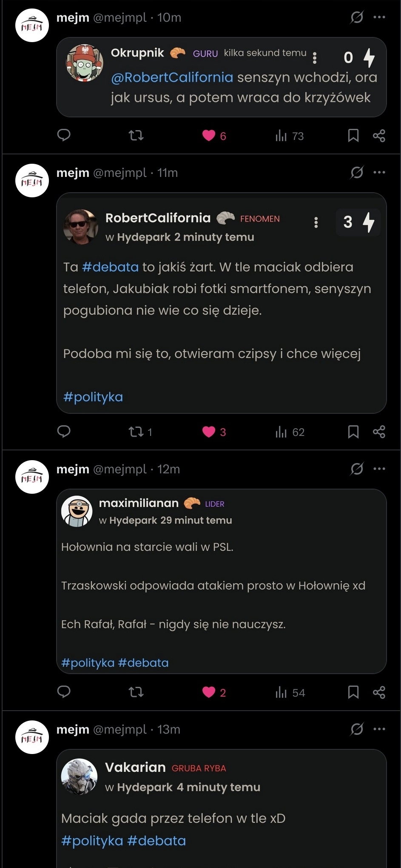Open vertical dots menu in RobertCalifornia card

coord(316,222)
